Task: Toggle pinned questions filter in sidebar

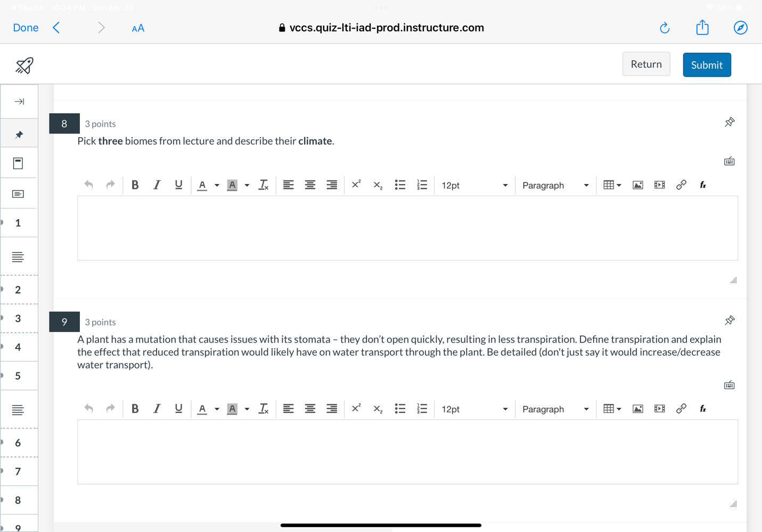Action: point(19,135)
